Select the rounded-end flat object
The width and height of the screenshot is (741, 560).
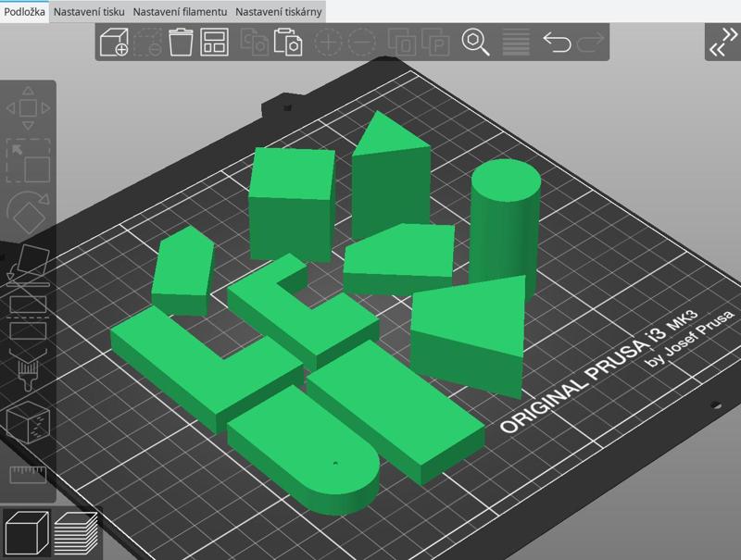(303, 449)
